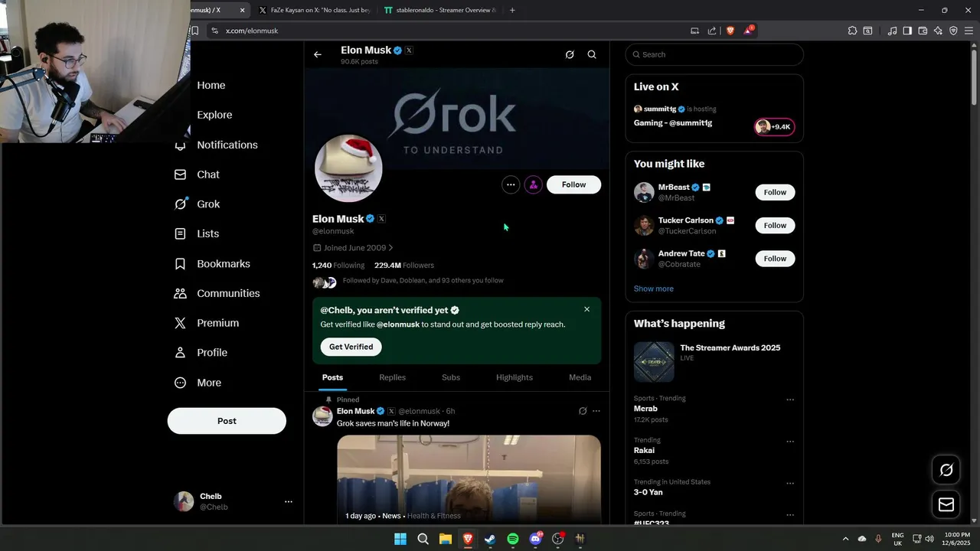Open three-dot menu on the pinned post
The image size is (980, 551).
596,411
